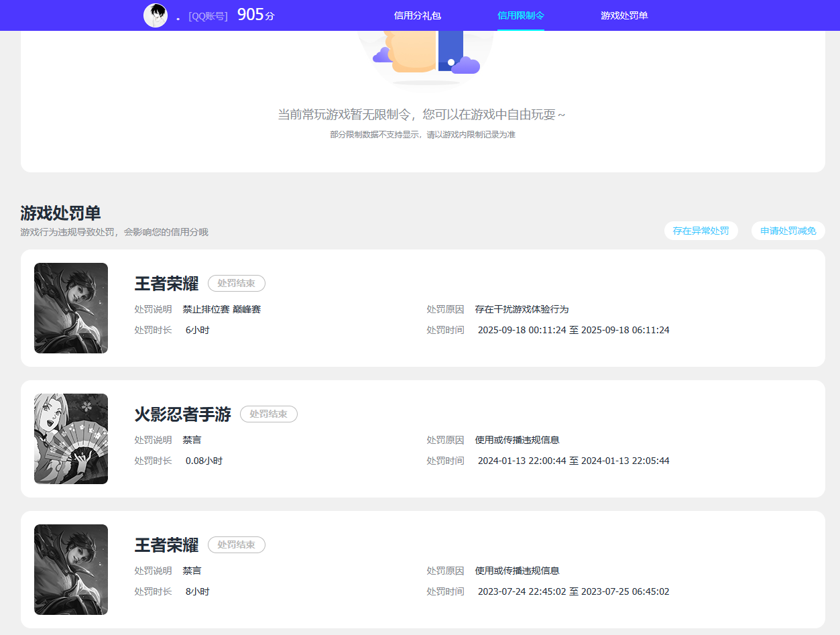Click the 游戏处罚单 section heading
Screen dimensions: 840x635
tap(60, 213)
